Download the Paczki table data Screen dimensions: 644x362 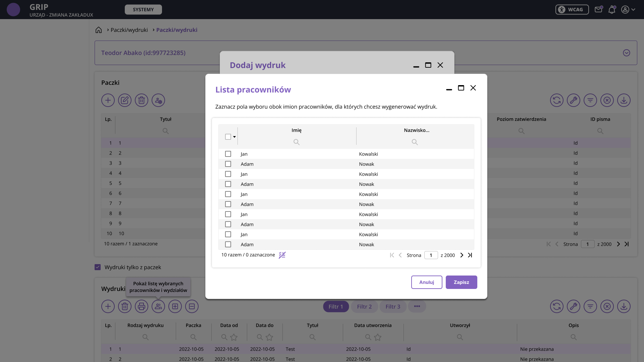[624, 100]
